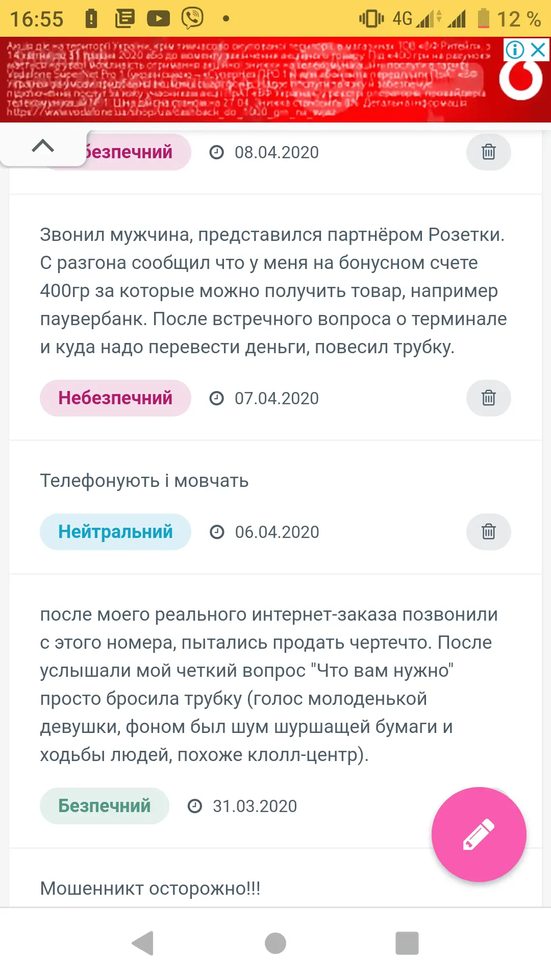Tap the 31.03.2020 review date
Screen dimensions: 551x980
click(x=254, y=806)
